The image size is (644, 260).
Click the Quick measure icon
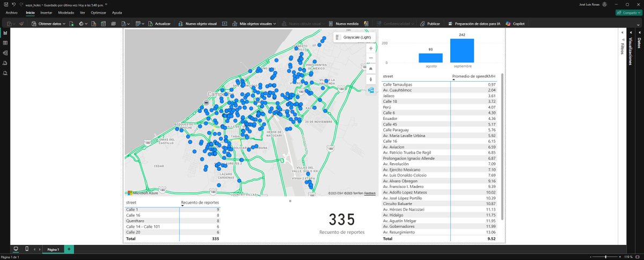point(366,24)
